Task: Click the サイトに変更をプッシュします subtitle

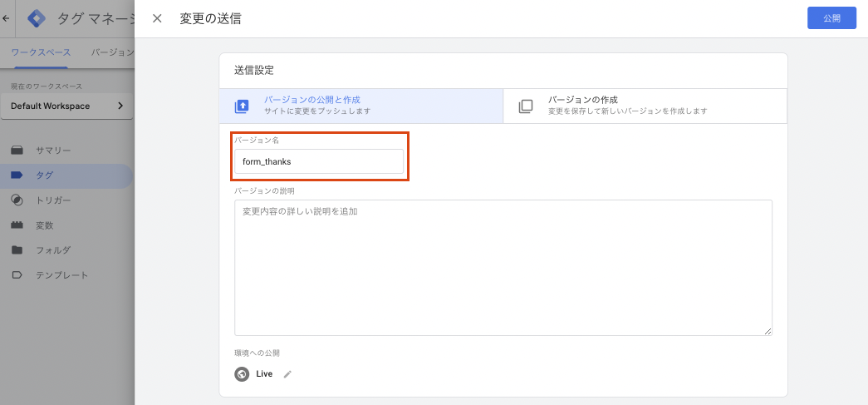Action: (x=317, y=111)
